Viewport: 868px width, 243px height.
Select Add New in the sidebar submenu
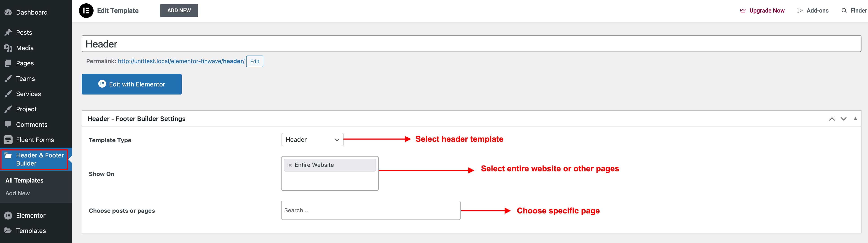(17, 193)
